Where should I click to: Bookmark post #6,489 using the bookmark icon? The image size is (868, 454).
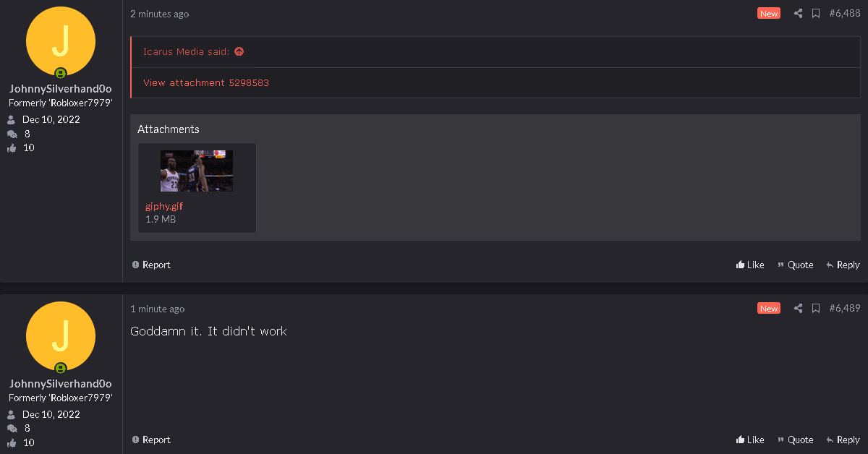pyautogui.click(x=816, y=308)
